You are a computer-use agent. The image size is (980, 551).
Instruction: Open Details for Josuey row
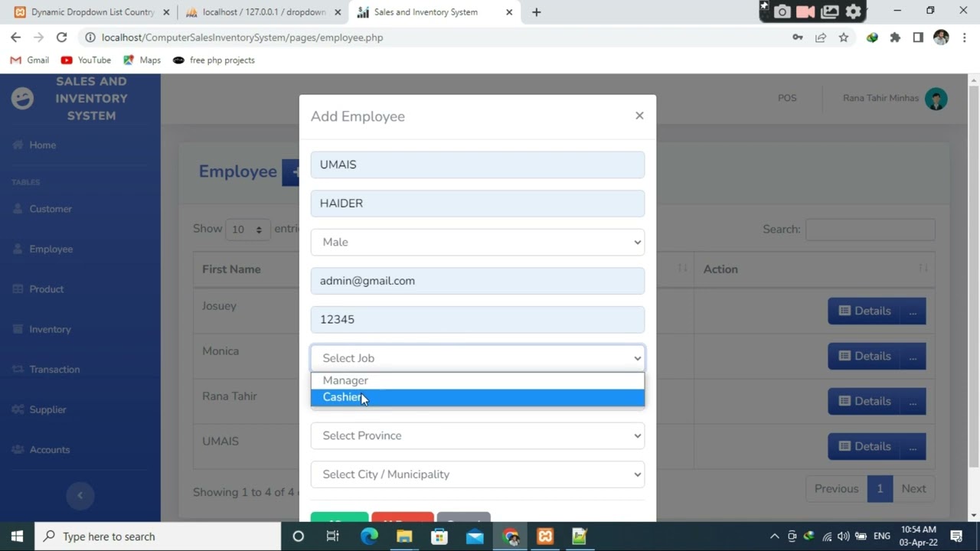click(864, 311)
